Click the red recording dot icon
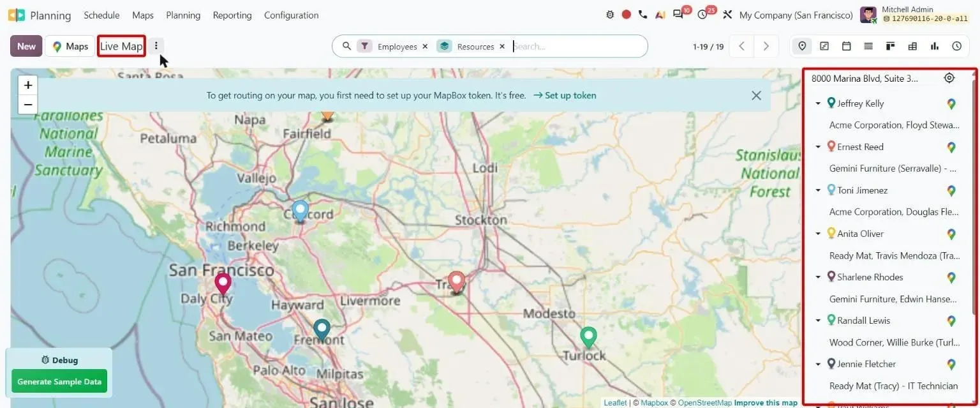This screenshot has width=980, height=408. click(627, 15)
